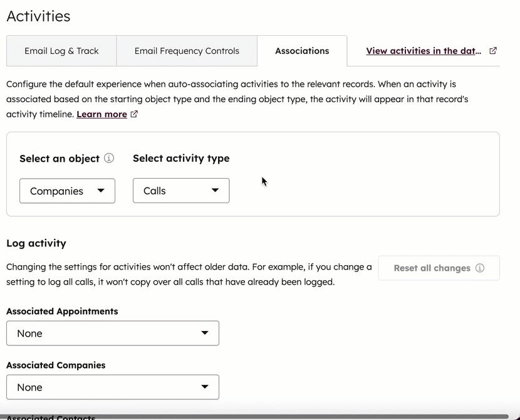Image resolution: width=520 pixels, height=420 pixels.
Task: Click the caret arrow under Associated Companies
Action: pos(205,387)
